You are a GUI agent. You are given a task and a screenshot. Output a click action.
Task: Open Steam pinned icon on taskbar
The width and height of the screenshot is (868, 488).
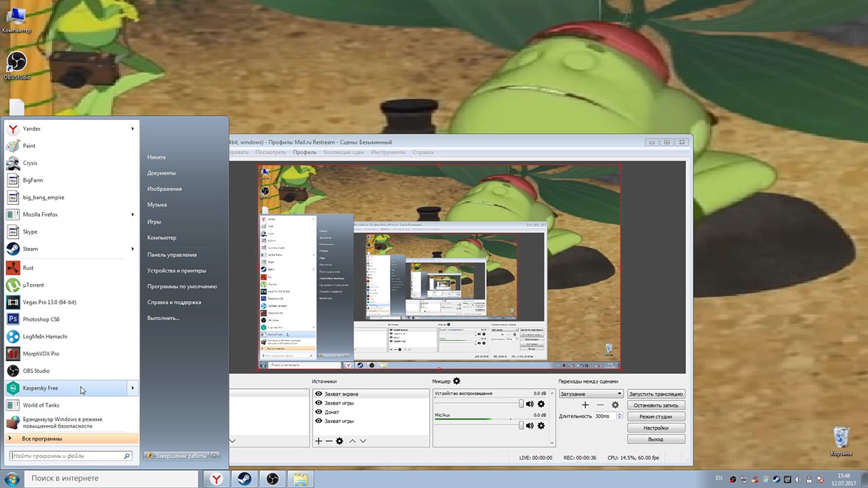tap(244, 479)
